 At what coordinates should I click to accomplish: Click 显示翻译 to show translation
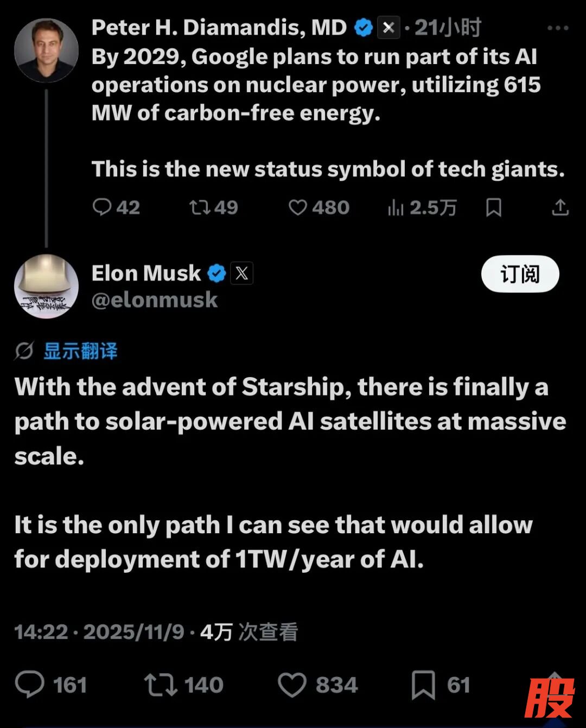click(x=80, y=351)
